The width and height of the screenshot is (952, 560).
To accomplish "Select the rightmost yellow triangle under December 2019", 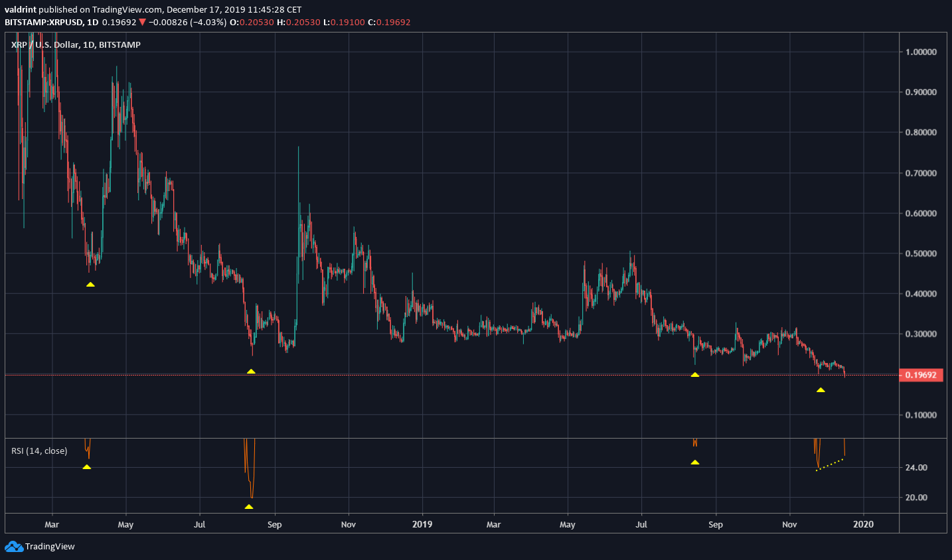I will tap(821, 390).
